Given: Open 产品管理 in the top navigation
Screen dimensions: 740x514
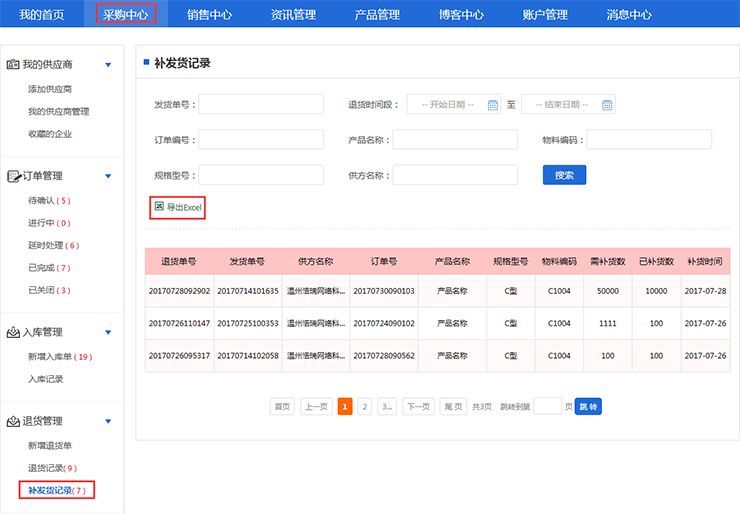Looking at the screenshot, I should pos(378,14).
